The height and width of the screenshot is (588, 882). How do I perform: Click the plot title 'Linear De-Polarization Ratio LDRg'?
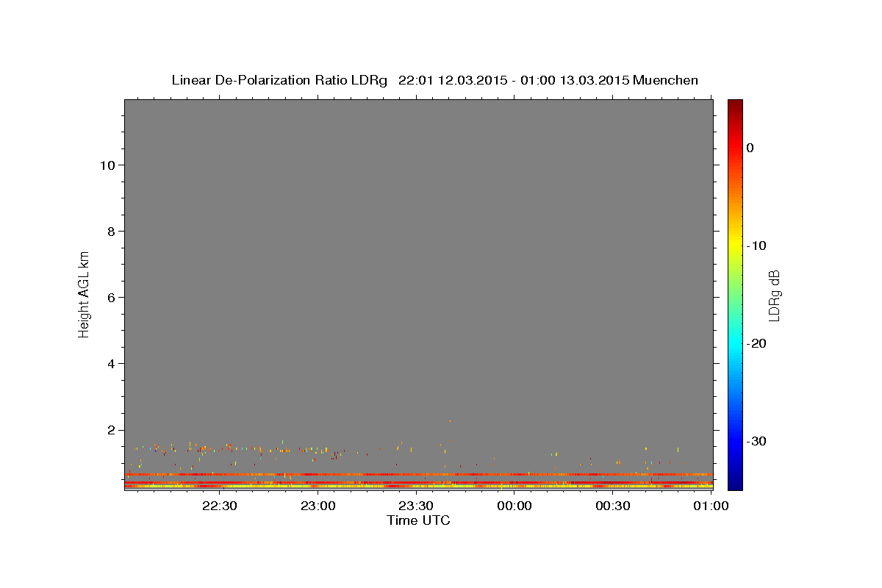pyautogui.click(x=279, y=80)
